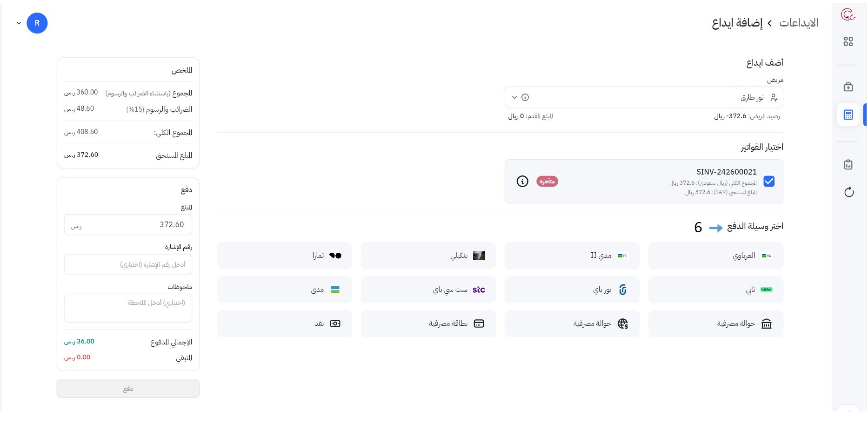This screenshot has width=868, height=438.
Task: Click the amount field showing 372.60
Action: (128, 225)
